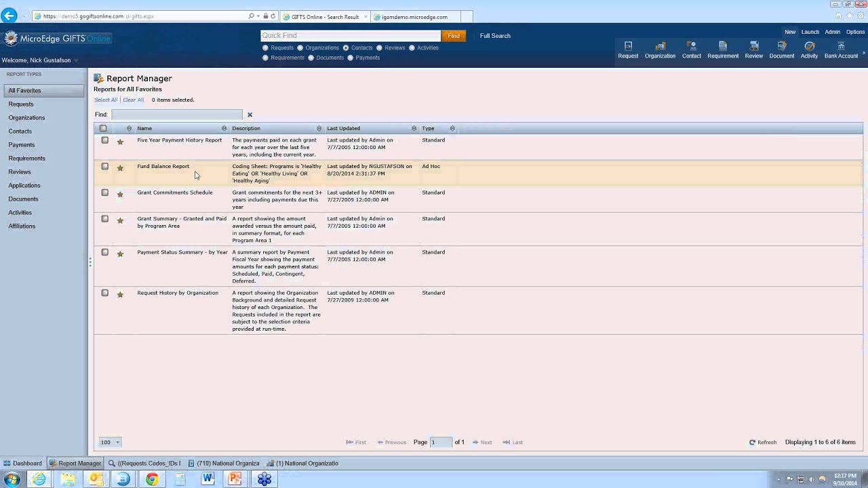Open Windows Start button
Image resolution: width=868 pixels, height=488 pixels.
(12, 479)
